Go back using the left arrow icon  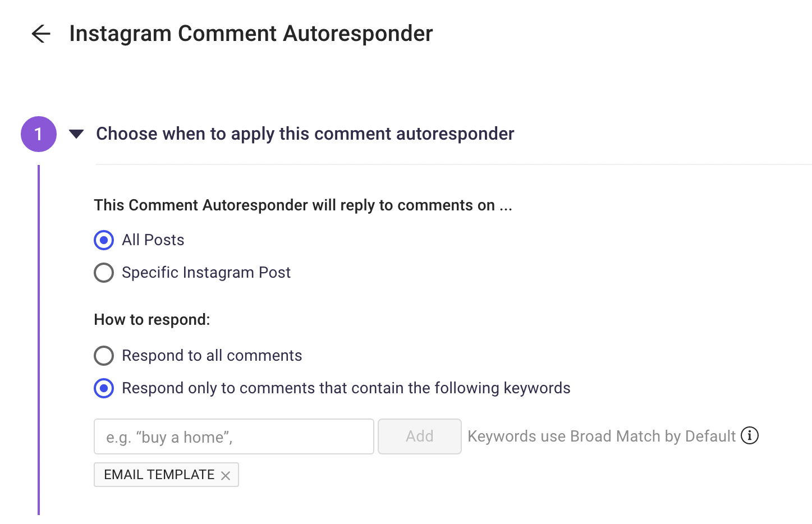[x=41, y=34]
